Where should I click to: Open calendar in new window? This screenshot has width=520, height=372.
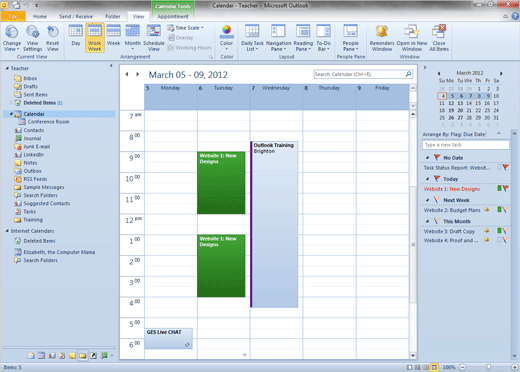412,37
